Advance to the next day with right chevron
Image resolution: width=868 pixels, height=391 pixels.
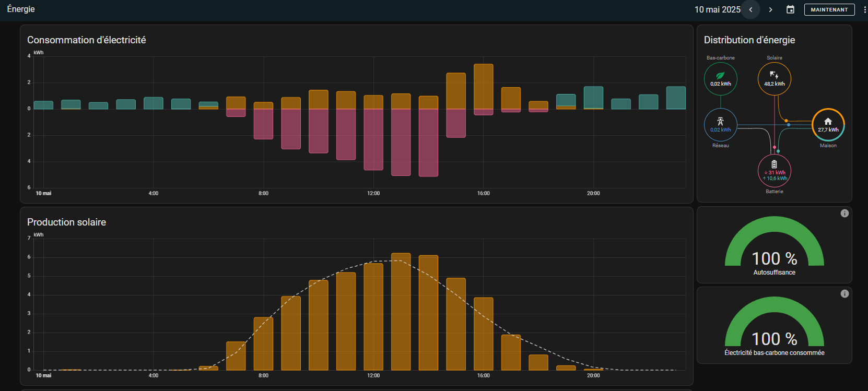pos(770,9)
